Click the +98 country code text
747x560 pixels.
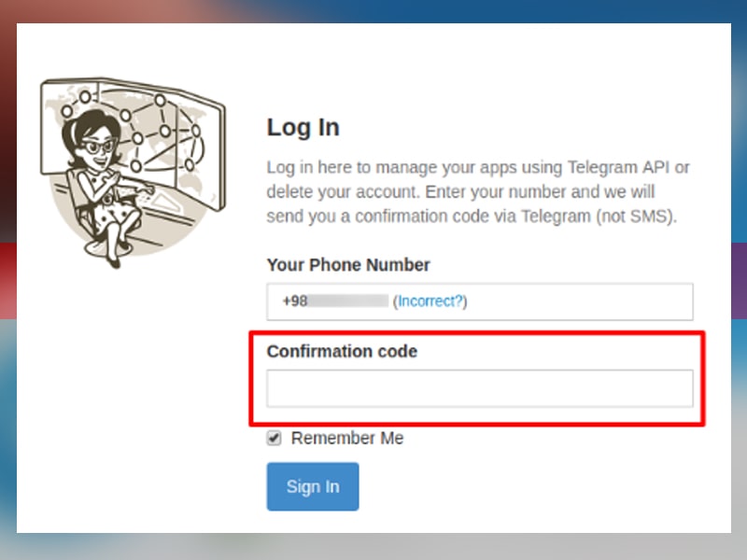pyautogui.click(x=295, y=301)
